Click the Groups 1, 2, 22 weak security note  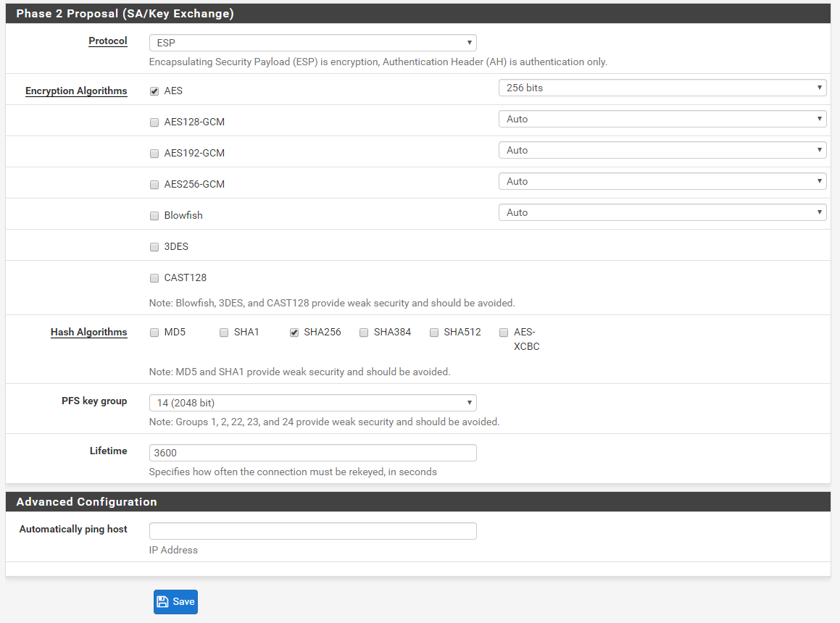pyautogui.click(x=324, y=422)
